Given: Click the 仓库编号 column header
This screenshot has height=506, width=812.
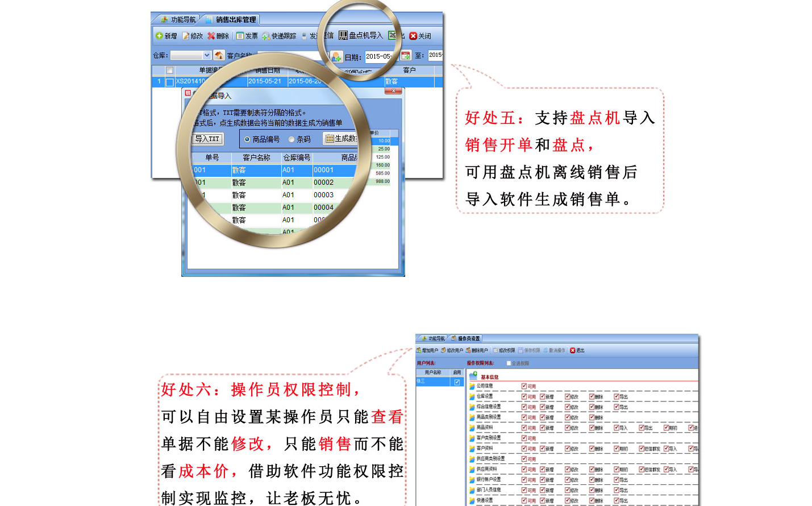Looking at the screenshot, I should 297,157.
